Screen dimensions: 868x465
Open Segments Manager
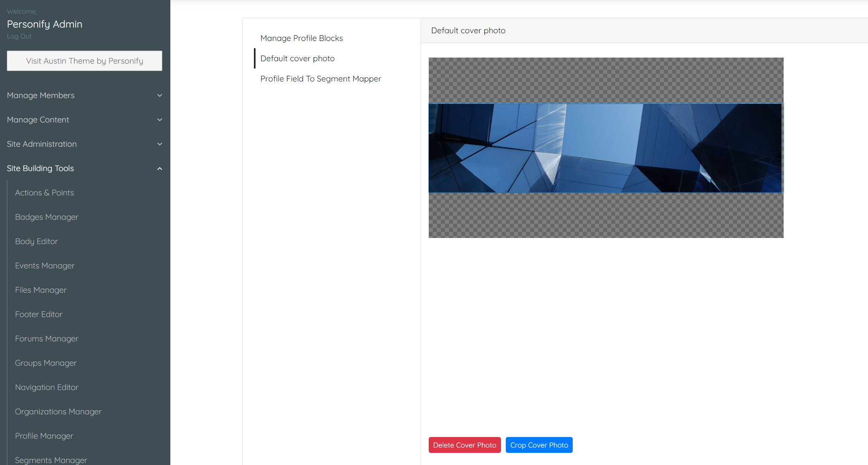pos(51,460)
